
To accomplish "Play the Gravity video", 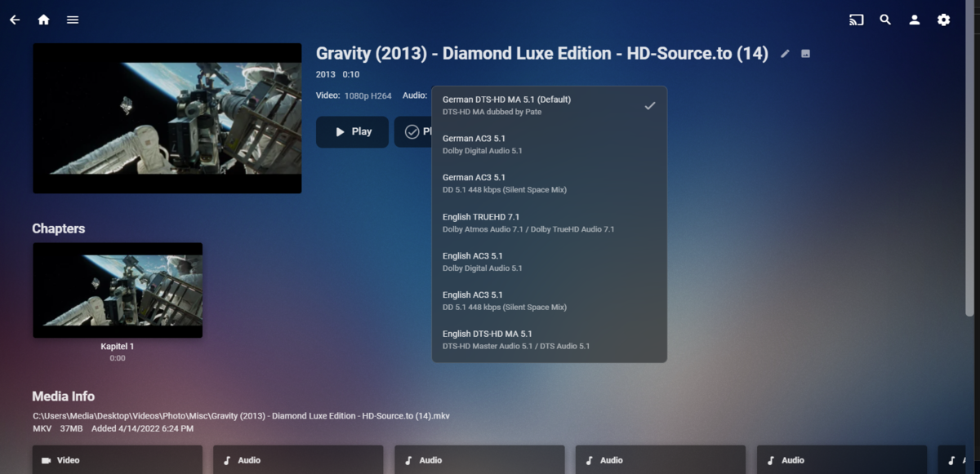I will click(x=352, y=131).
